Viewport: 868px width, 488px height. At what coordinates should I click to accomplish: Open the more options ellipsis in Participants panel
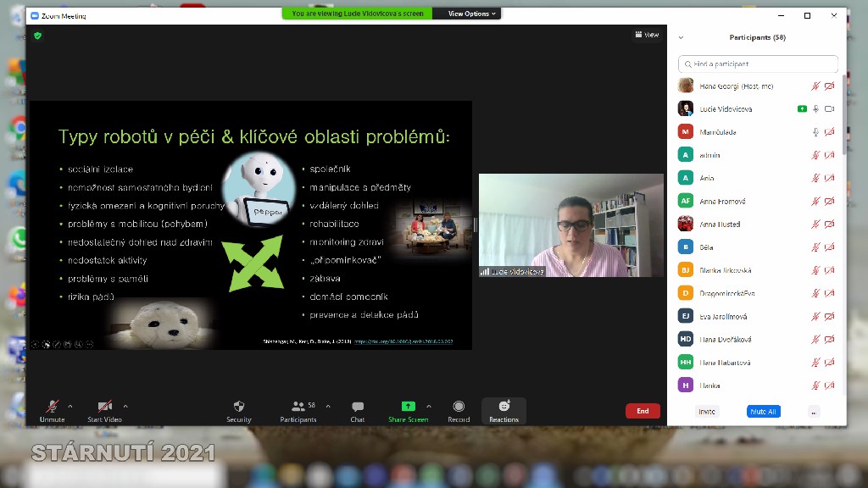pos(813,412)
